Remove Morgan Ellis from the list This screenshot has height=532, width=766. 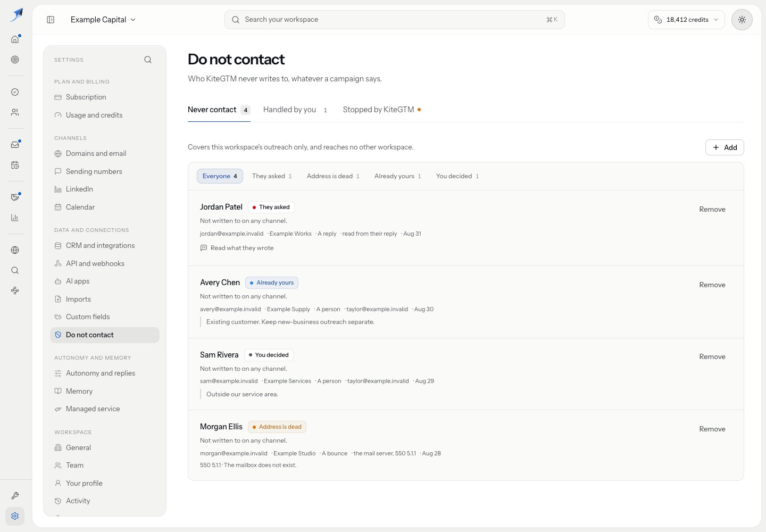pyautogui.click(x=712, y=429)
